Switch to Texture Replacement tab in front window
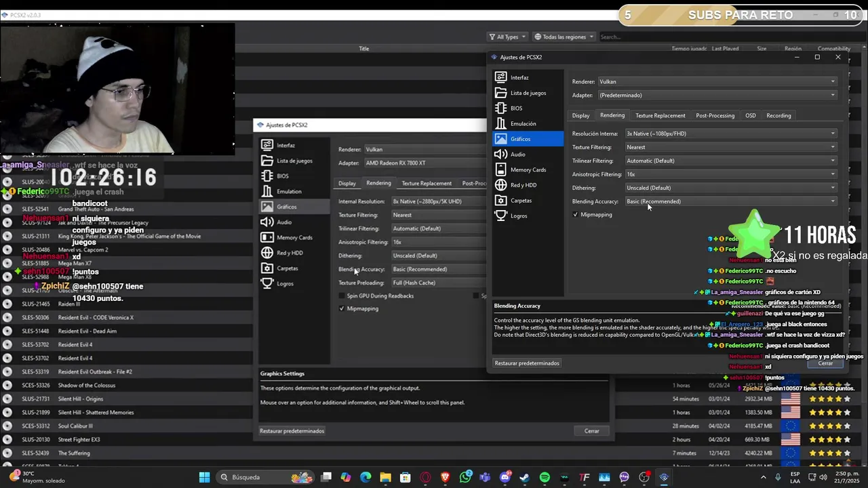This screenshot has height=488, width=868. coord(660,115)
